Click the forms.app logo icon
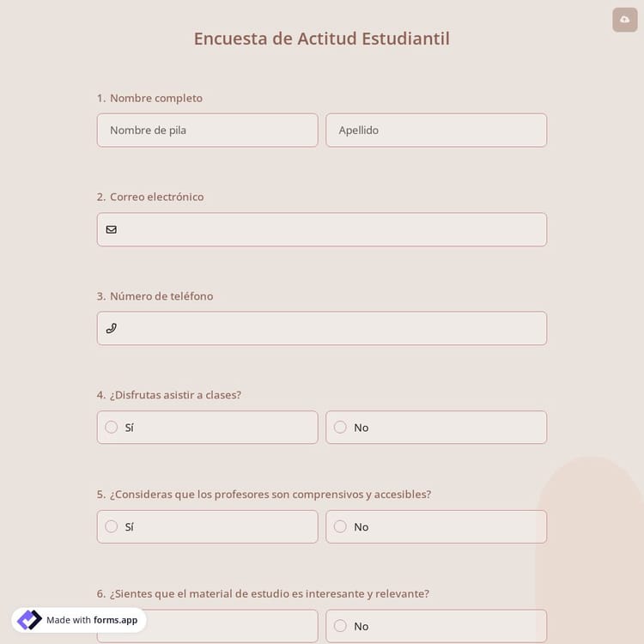 pyautogui.click(x=29, y=620)
